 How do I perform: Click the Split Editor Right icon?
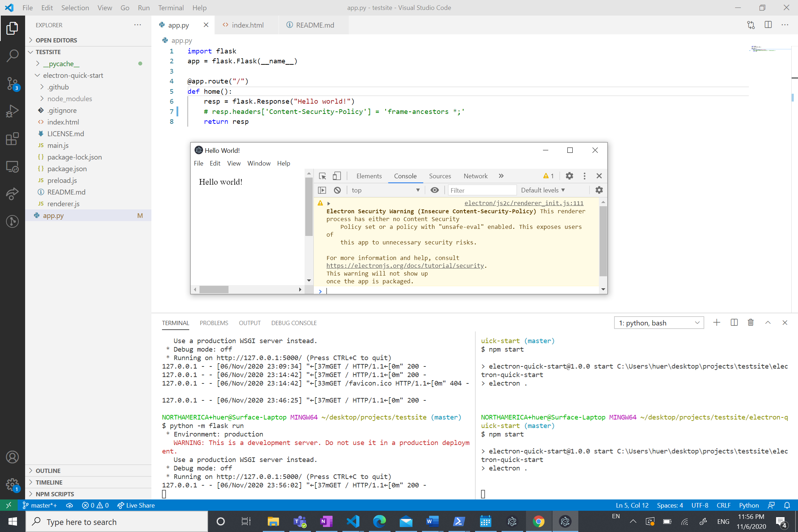tap(768, 25)
